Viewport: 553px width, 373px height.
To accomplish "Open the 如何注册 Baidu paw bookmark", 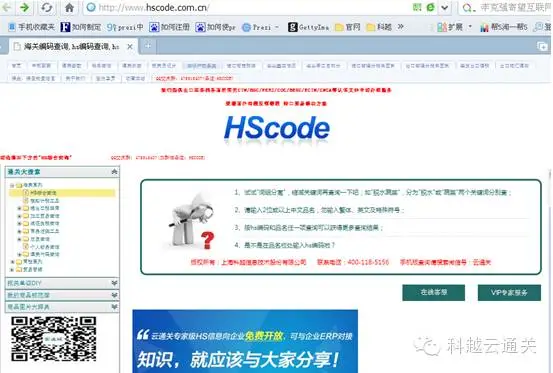I will point(169,27).
